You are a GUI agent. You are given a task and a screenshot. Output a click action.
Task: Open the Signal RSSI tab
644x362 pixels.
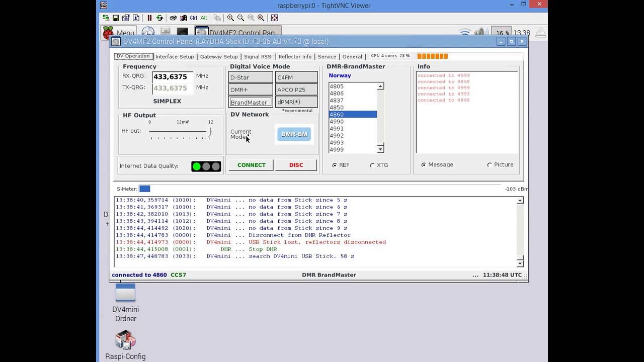point(258,57)
